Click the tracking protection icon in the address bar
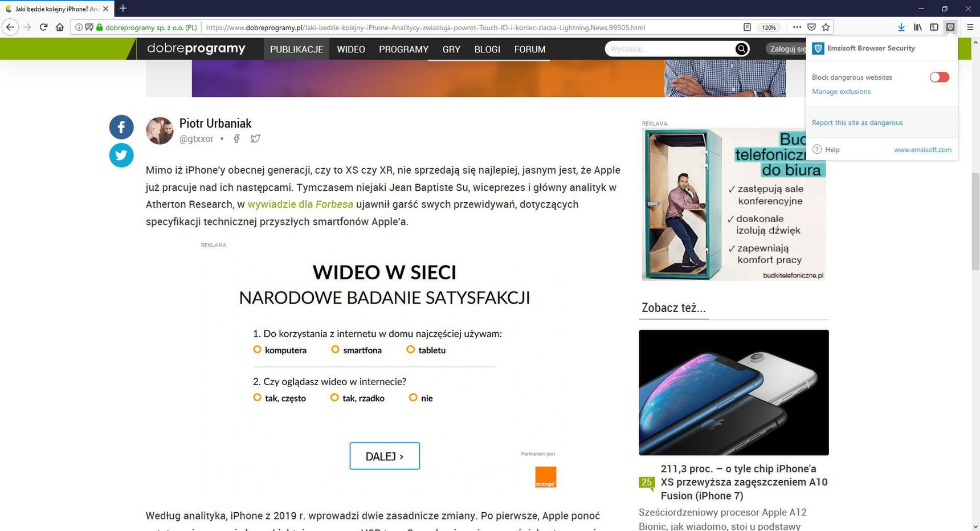This screenshot has height=531, width=980. coord(89,27)
